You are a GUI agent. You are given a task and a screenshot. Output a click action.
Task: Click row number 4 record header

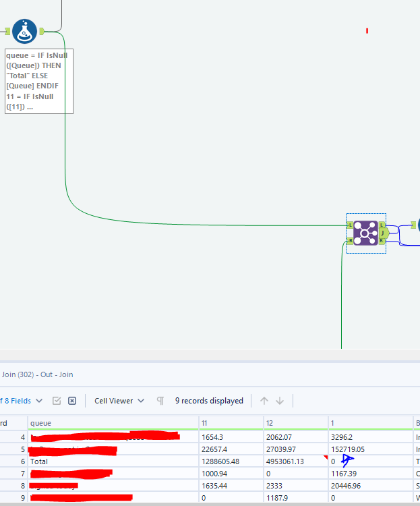[x=13, y=437]
